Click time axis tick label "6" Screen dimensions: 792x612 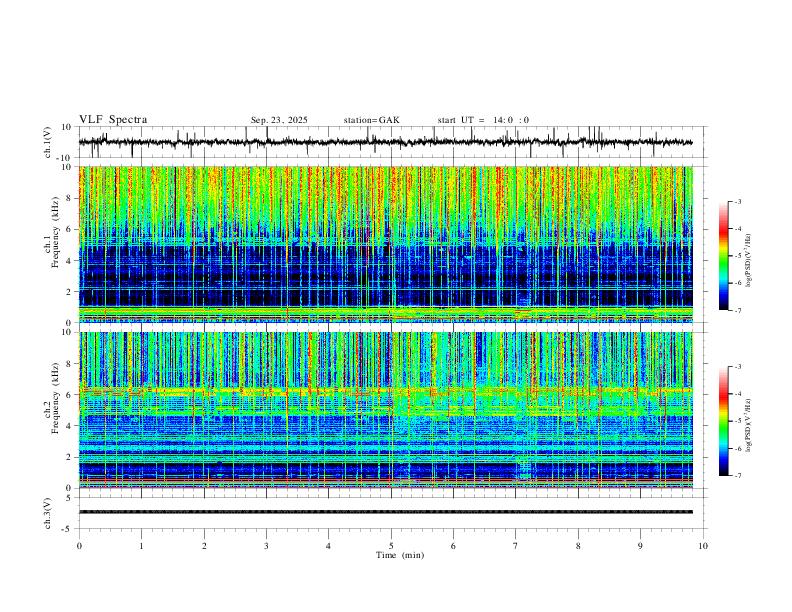[x=453, y=546]
